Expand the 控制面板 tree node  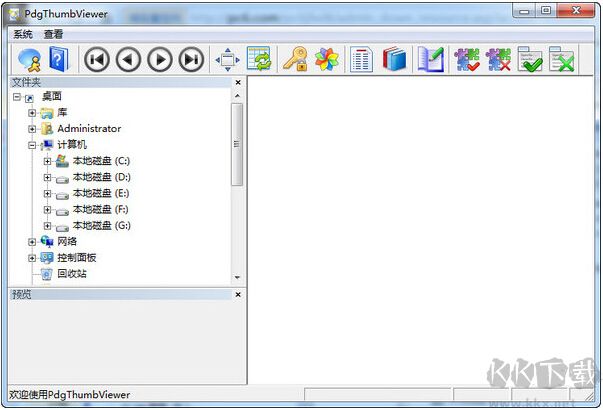[x=32, y=258]
